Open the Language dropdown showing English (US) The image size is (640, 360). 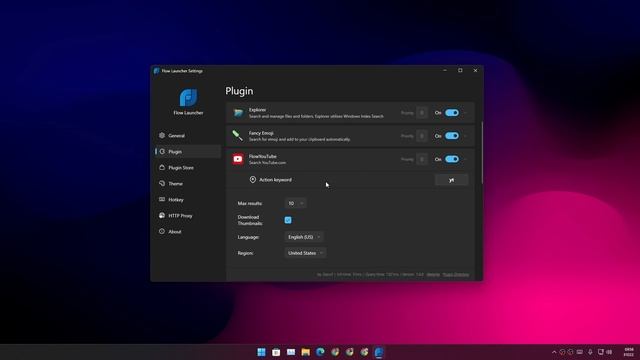(304, 237)
